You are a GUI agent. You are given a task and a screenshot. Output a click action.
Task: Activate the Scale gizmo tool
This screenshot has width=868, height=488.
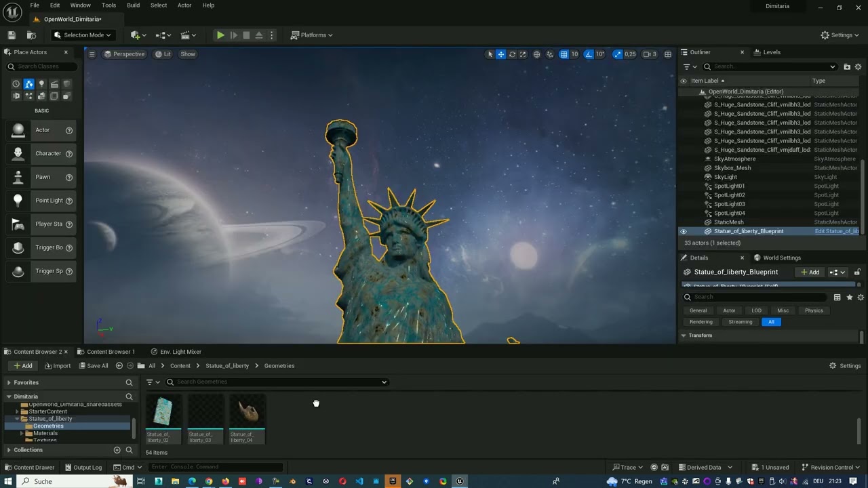point(523,54)
